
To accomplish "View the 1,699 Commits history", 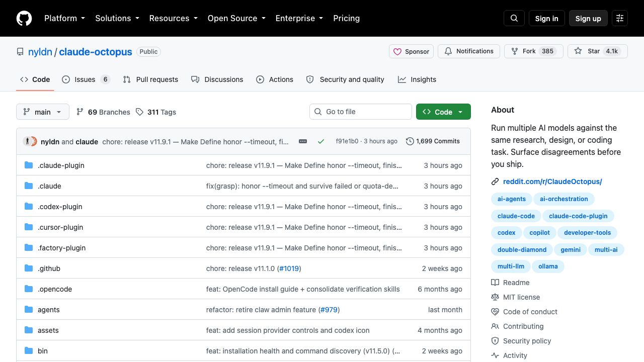I will (x=433, y=141).
